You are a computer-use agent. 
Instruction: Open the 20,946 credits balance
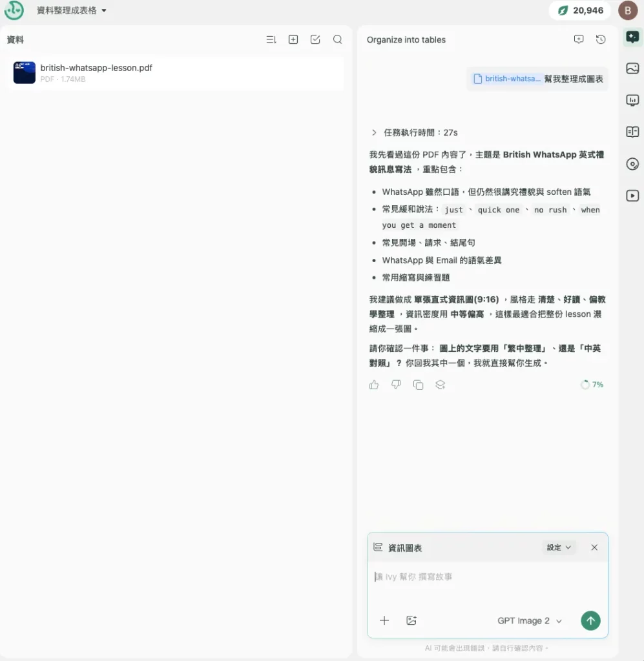point(580,10)
